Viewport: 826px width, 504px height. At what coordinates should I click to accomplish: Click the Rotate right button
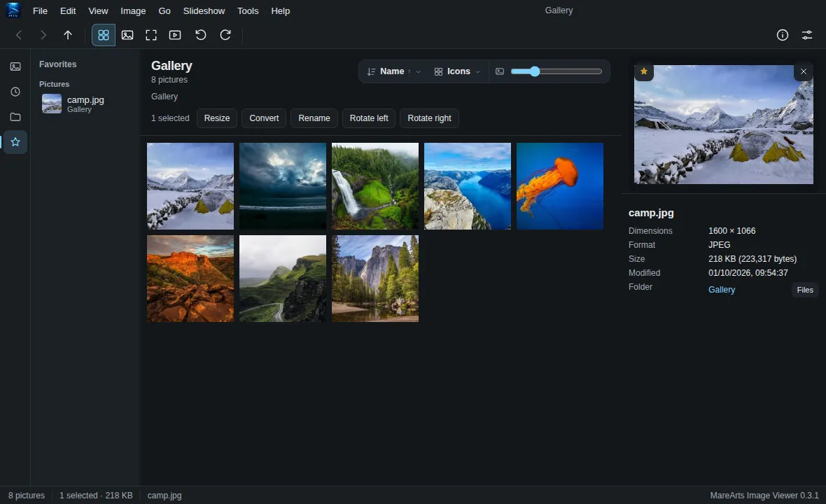point(429,118)
